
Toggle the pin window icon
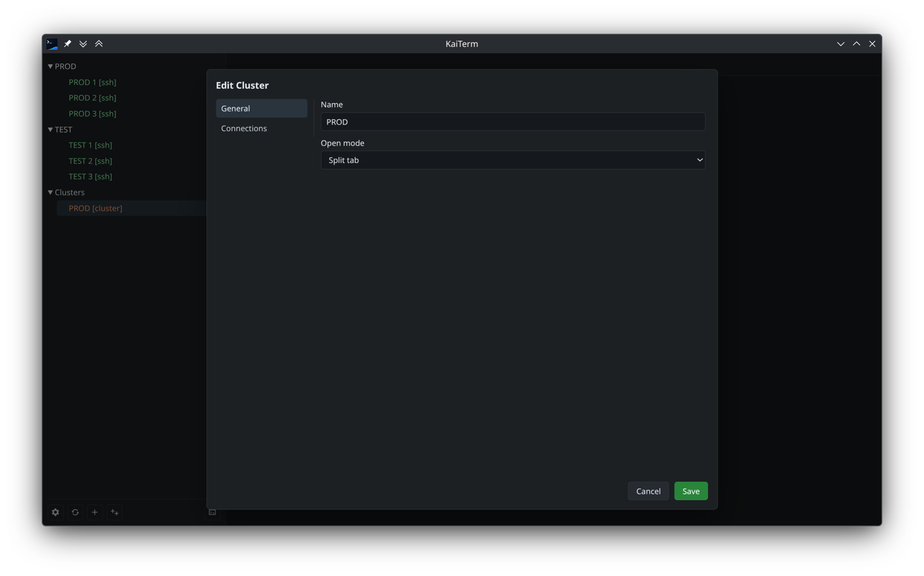tap(68, 44)
